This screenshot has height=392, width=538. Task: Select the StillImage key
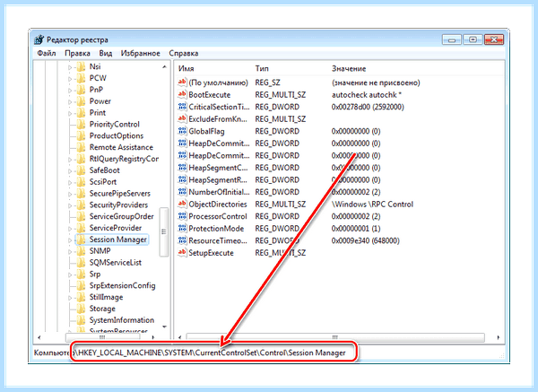pyautogui.click(x=106, y=297)
